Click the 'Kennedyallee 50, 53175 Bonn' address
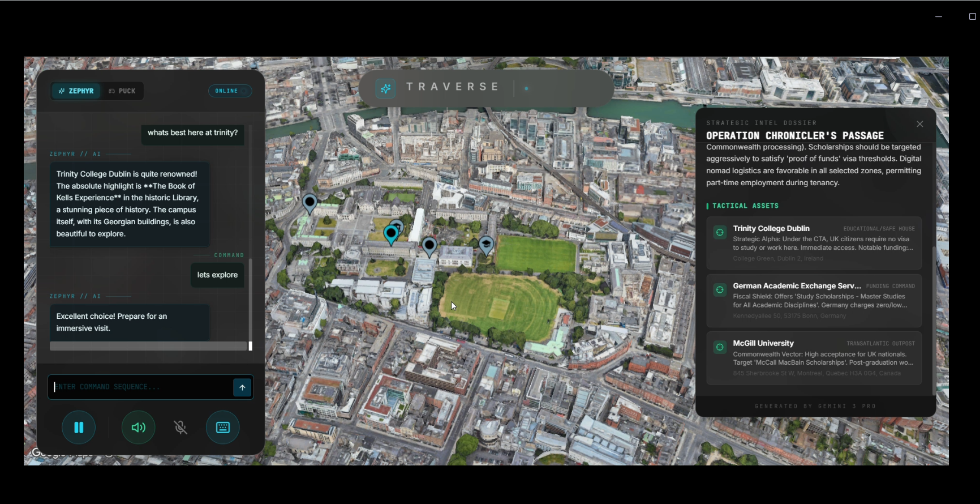The image size is (980, 504). click(789, 316)
